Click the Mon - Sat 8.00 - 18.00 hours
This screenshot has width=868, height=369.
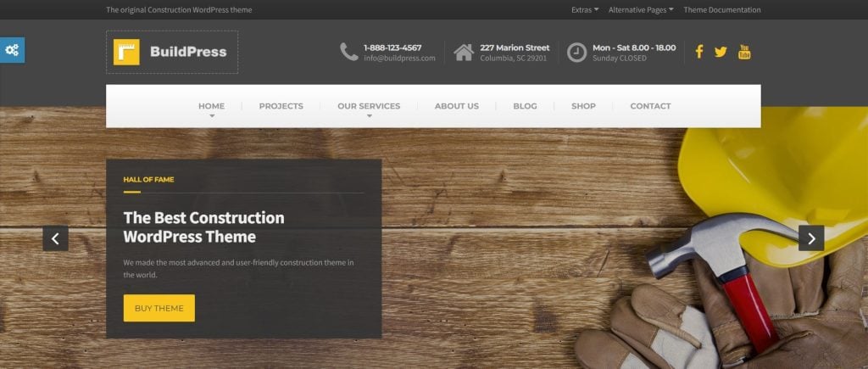pos(634,48)
